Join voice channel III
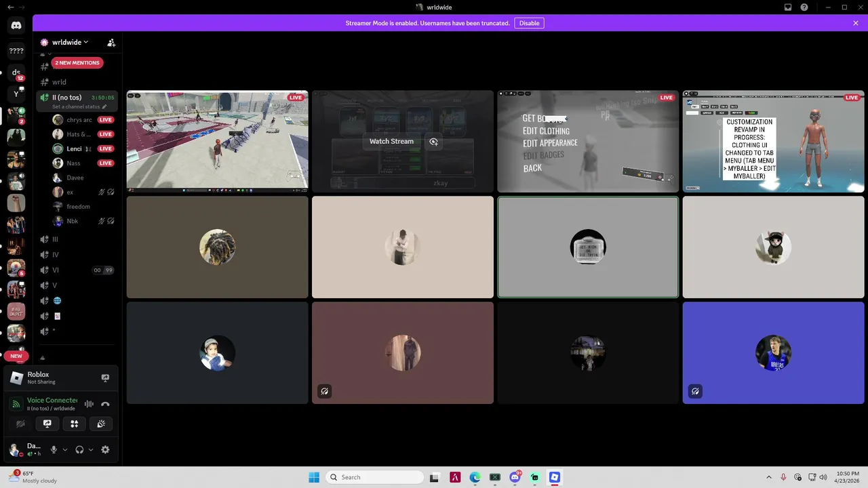The image size is (868, 488). coord(77,239)
